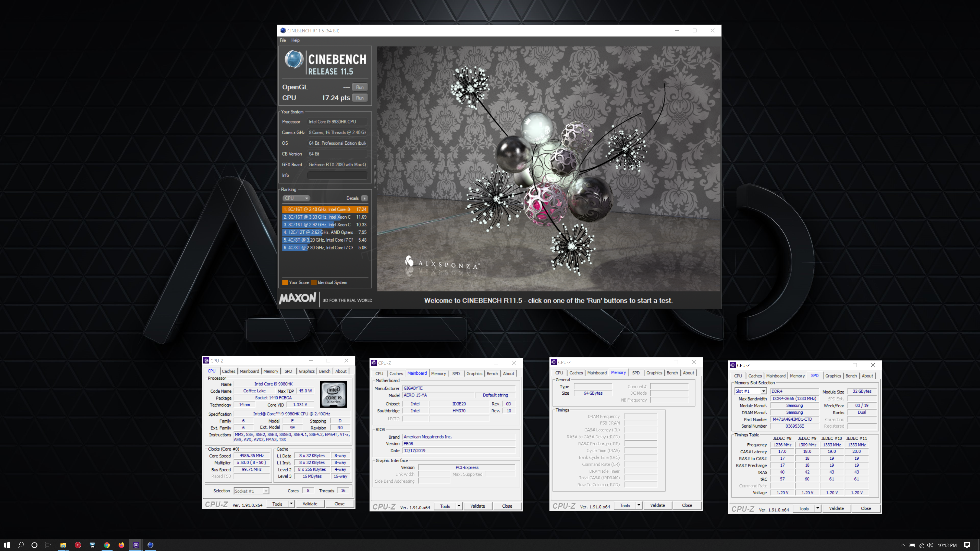Click the Cinebench render preview image
980x551 pixels.
click(x=548, y=169)
